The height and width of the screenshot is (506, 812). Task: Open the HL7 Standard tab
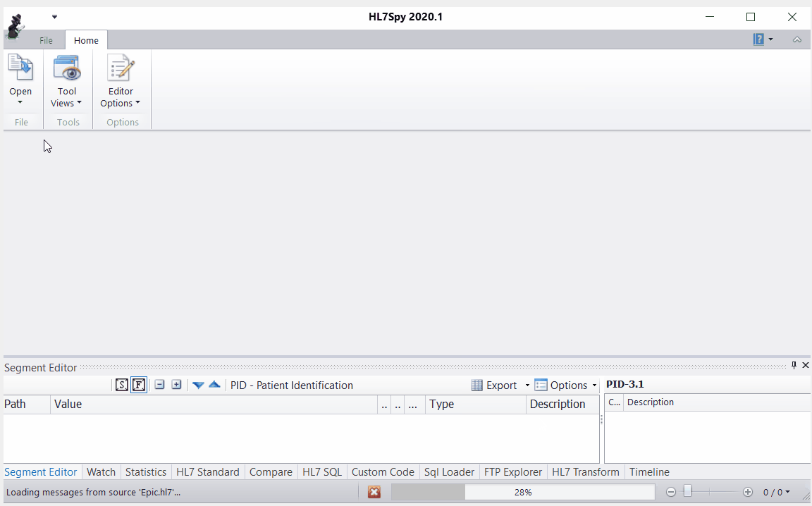coord(208,471)
